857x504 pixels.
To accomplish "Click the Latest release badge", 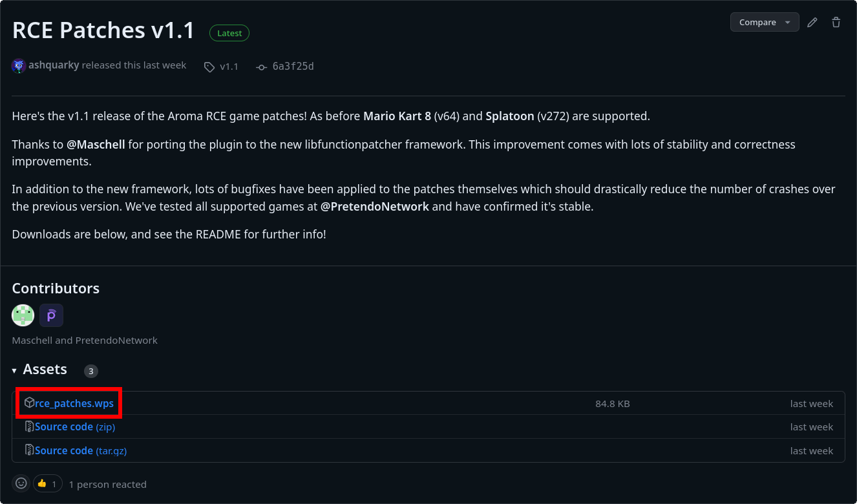I will click(229, 33).
